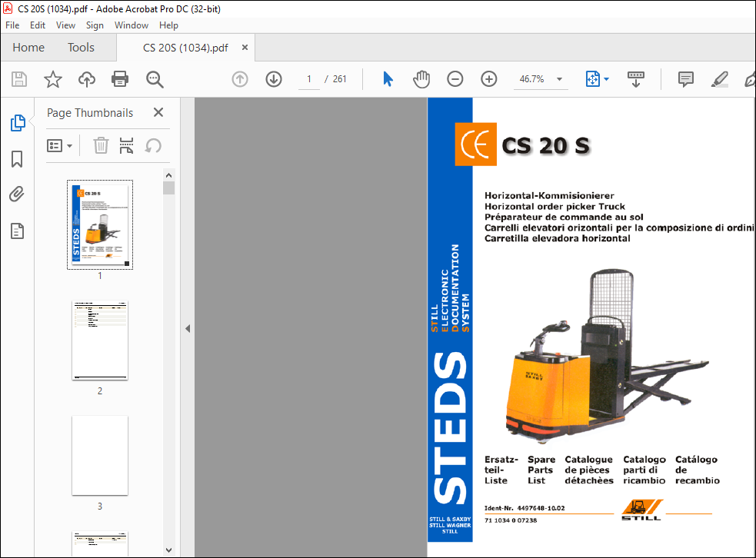
Task: Expand the fit page options arrow
Action: pyautogui.click(x=607, y=79)
